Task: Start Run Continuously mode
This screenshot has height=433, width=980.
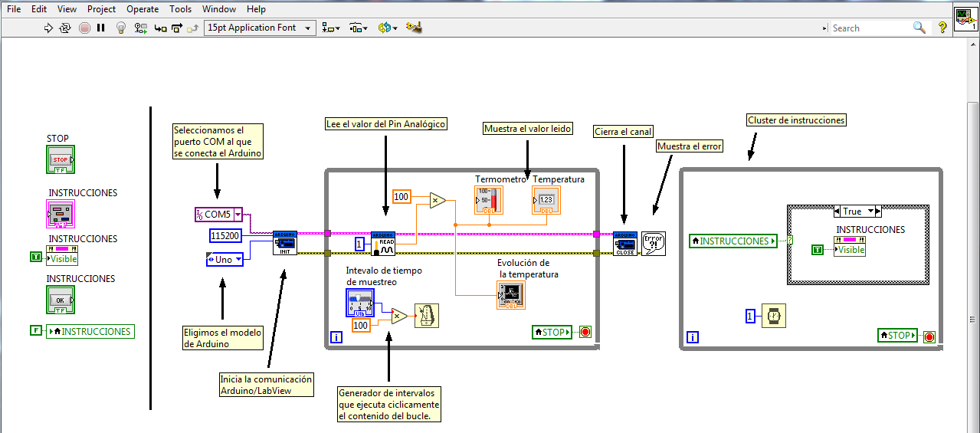Action: pyautogui.click(x=66, y=28)
